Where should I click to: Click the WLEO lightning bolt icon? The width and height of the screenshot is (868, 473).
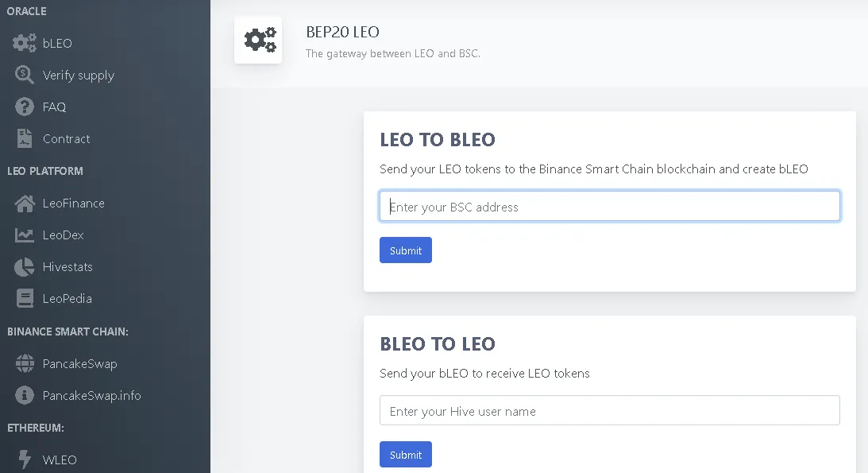click(25, 459)
